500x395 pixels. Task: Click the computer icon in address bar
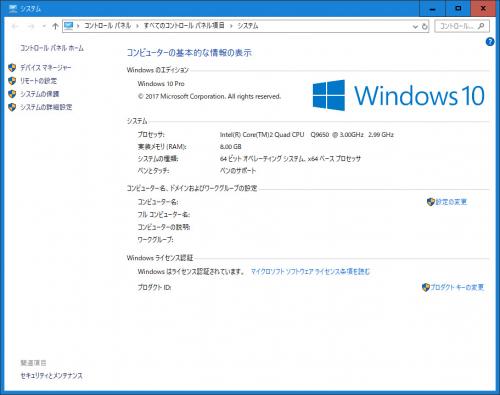point(69,26)
